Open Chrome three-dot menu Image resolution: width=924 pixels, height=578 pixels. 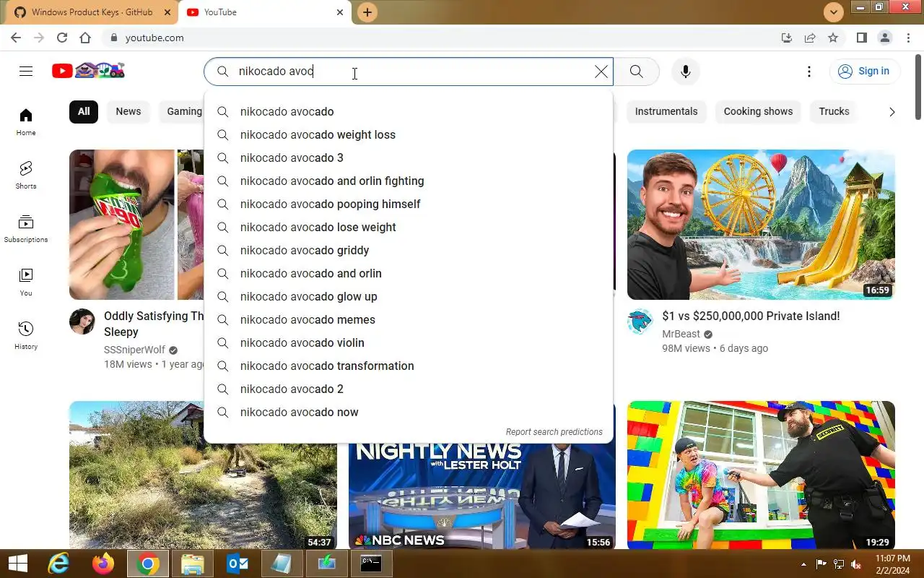907,38
